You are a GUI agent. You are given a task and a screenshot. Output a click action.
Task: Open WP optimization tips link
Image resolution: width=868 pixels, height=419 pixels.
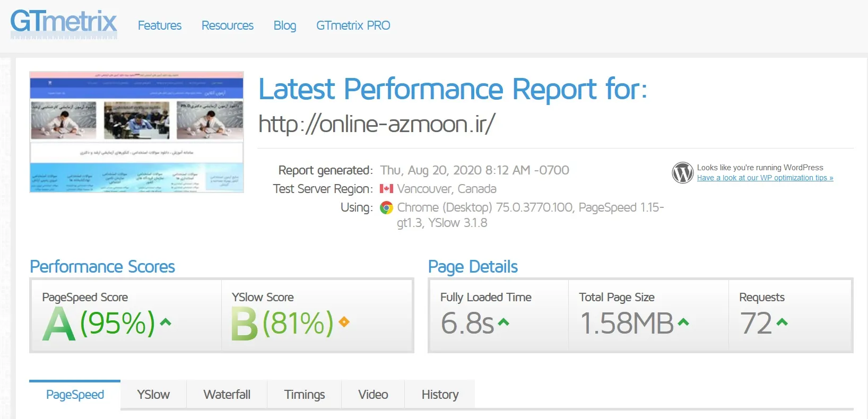tap(765, 178)
